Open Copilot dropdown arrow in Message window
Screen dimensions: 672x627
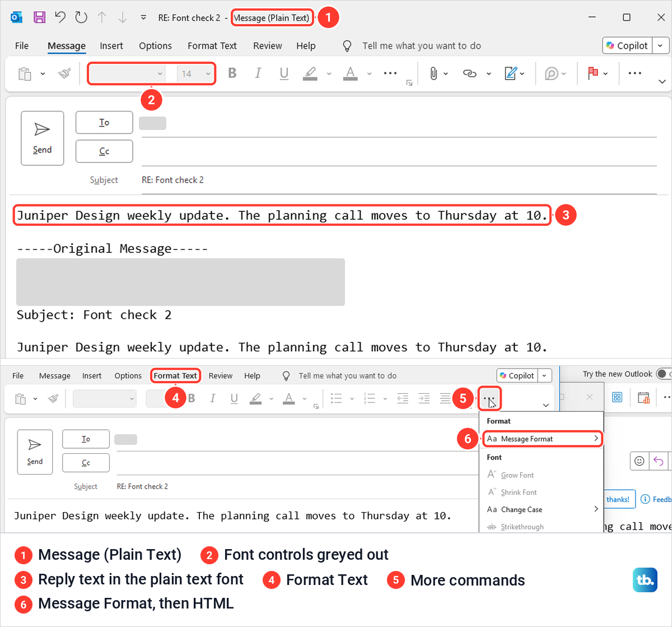(661, 45)
